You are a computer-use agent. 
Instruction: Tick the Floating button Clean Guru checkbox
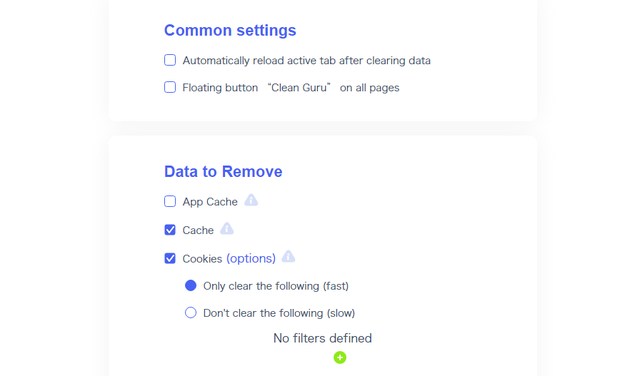point(170,87)
